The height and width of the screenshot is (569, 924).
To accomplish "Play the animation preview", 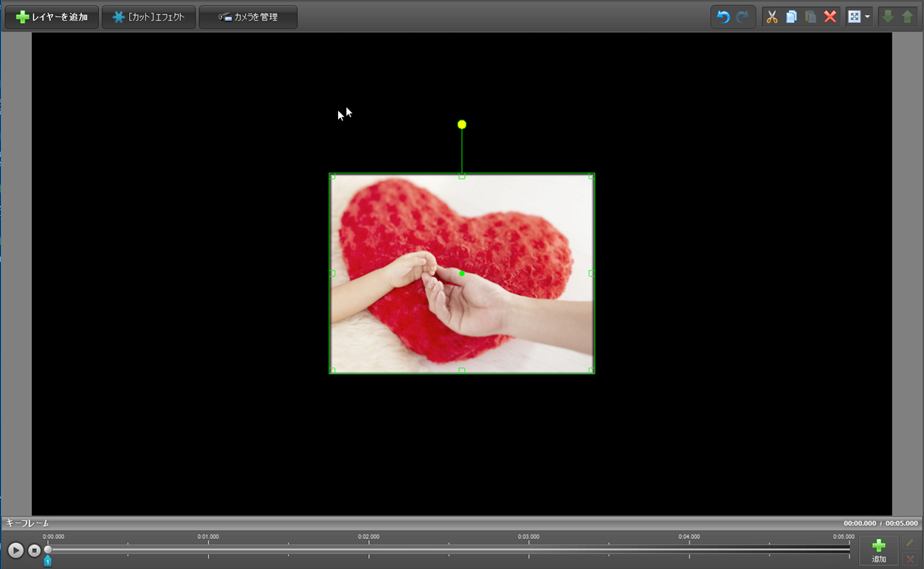I will tap(15, 551).
